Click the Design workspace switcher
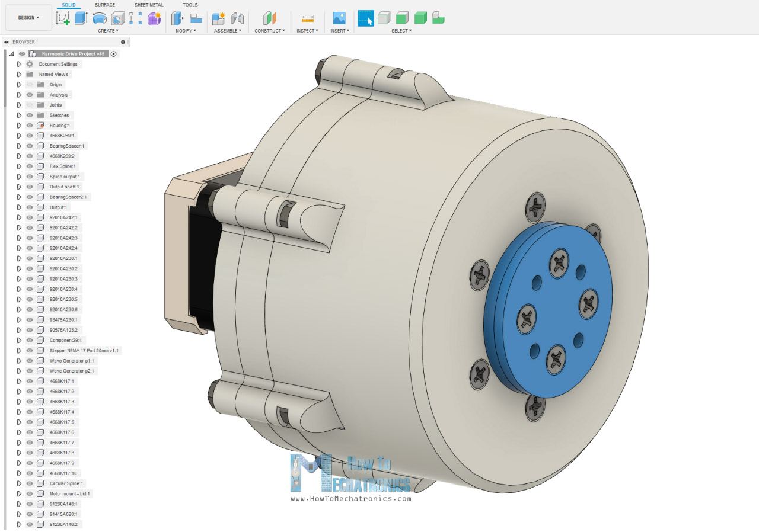759x532 pixels. point(28,17)
